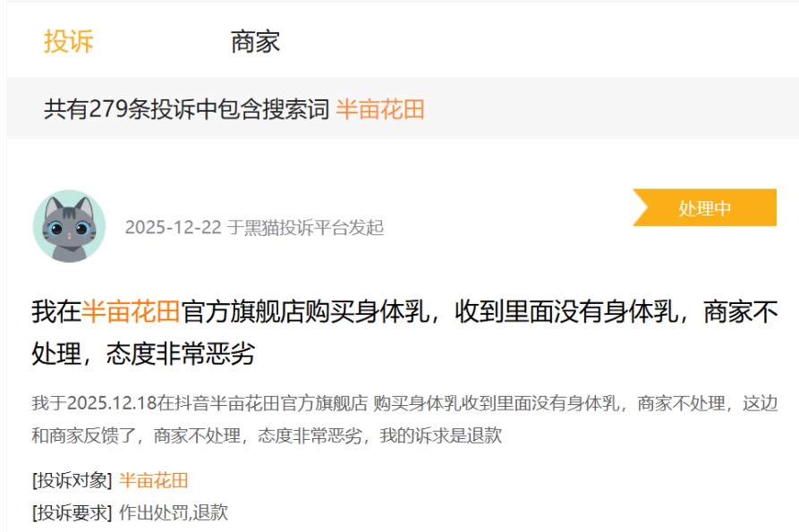
Task: Open the complaint description paragraph
Action: [x=404, y=419]
